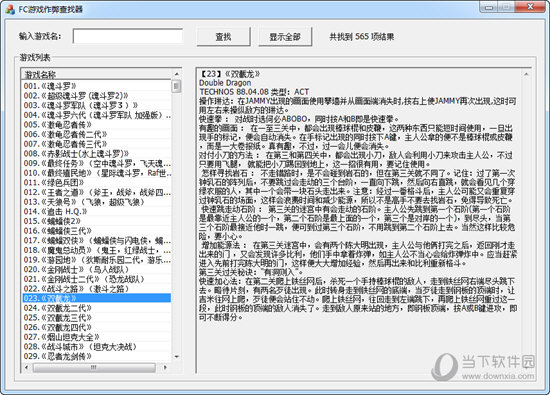Select list row 026.《双截龙四代》
Screen dimensions: 550x395
click(x=97, y=327)
